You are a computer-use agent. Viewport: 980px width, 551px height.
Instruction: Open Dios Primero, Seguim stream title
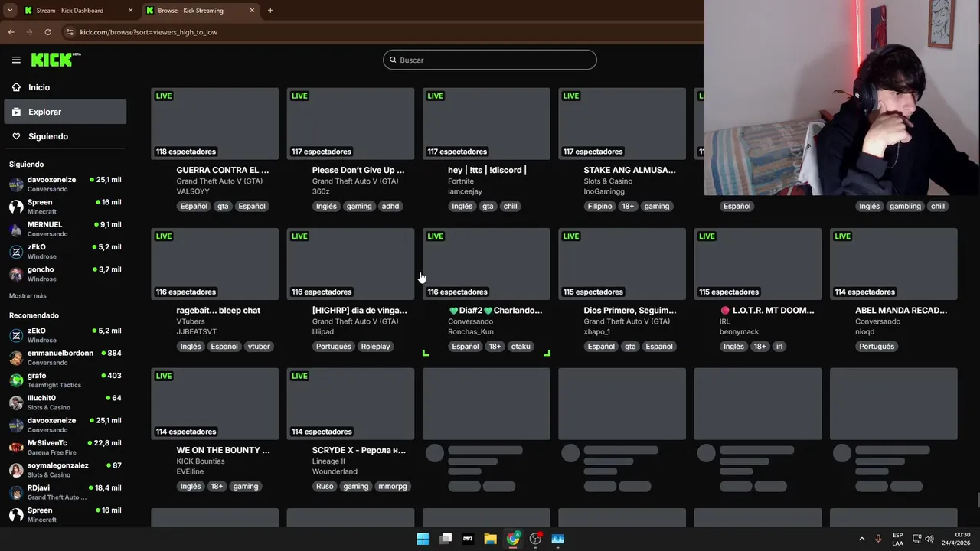click(x=630, y=310)
